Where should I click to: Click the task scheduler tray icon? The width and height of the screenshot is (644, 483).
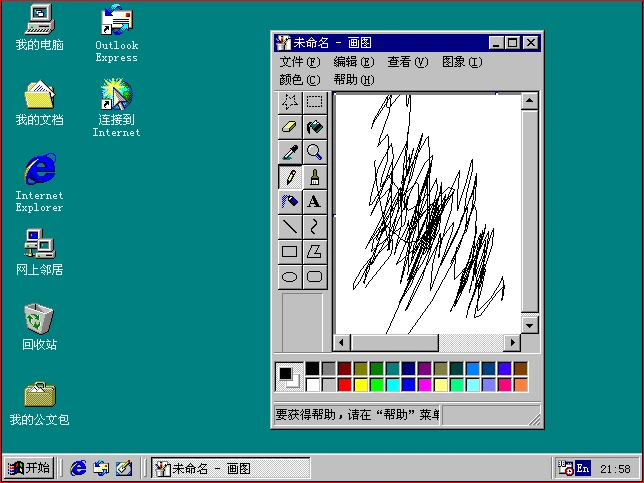coord(565,468)
